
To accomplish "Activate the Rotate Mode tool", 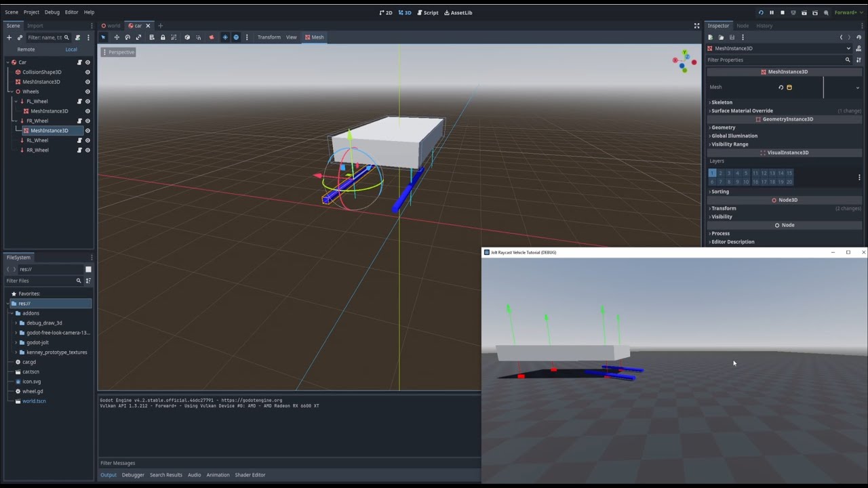I will 127,37.
